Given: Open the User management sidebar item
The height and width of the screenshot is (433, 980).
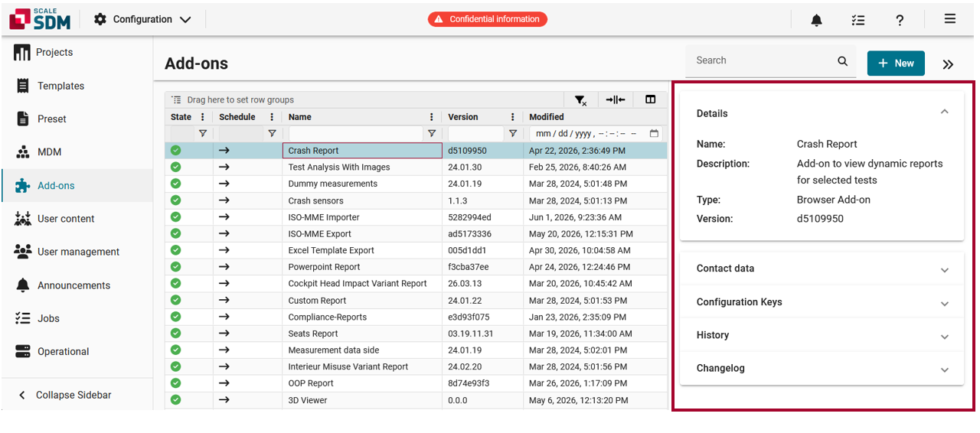Looking at the screenshot, I should (77, 252).
